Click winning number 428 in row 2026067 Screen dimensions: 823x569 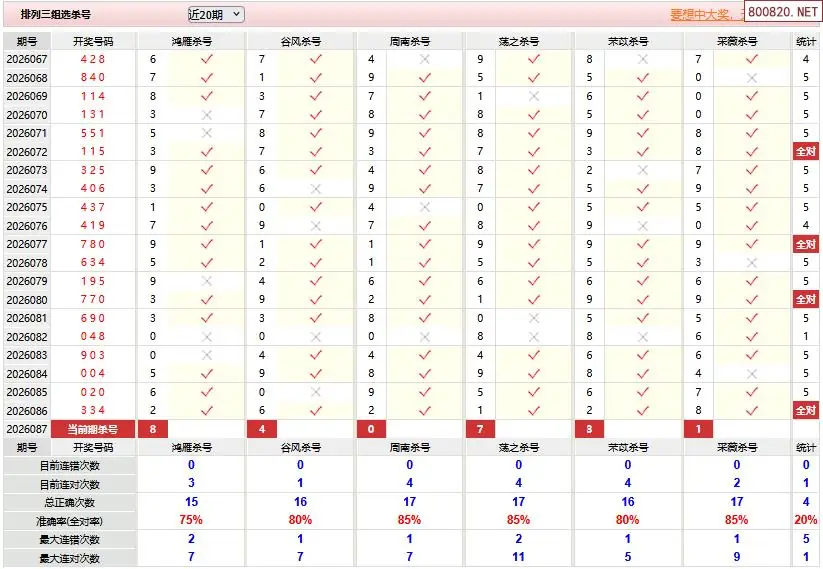(x=93, y=60)
